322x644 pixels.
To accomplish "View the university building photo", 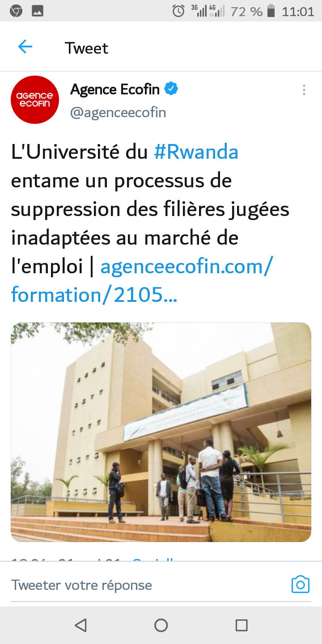I will pyautogui.click(x=161, y=432).
